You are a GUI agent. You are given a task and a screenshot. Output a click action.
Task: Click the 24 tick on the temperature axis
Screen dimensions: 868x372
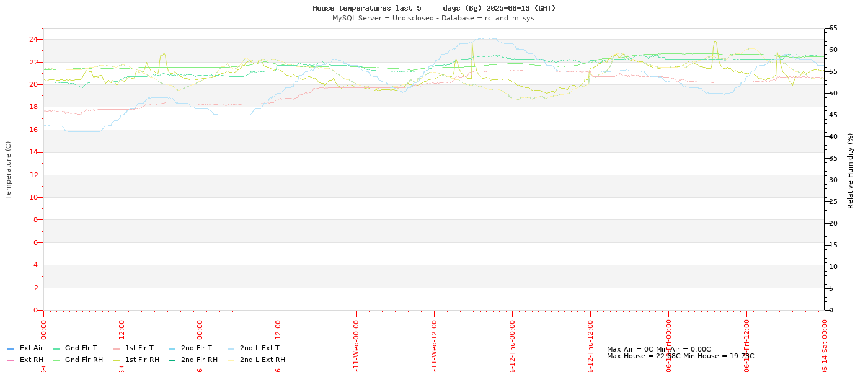[x=33, y=40]
